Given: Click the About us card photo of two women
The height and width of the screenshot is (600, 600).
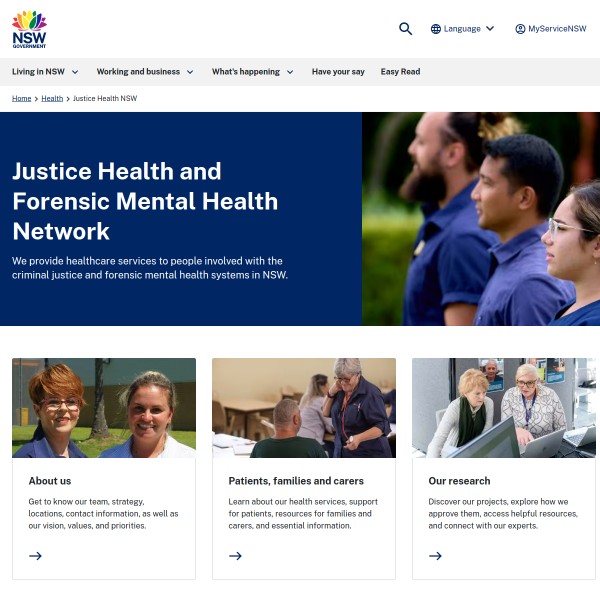Looking at the screenshot, I should [x=104, y=408].
